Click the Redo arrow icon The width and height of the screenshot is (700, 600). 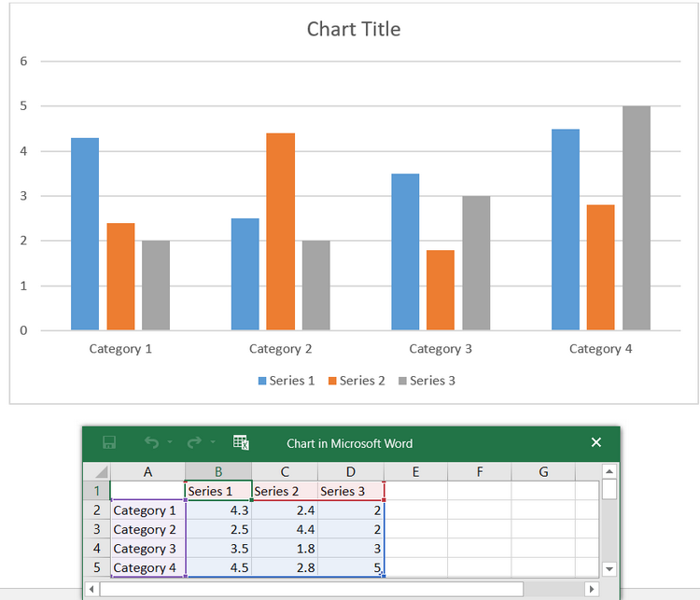pos(194,442)
